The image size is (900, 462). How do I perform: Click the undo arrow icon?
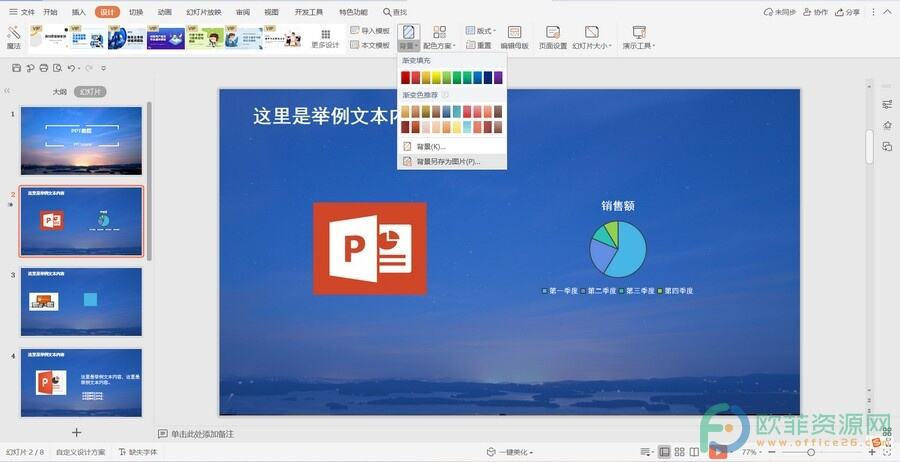pyautogui.click(x=71, y=68)
